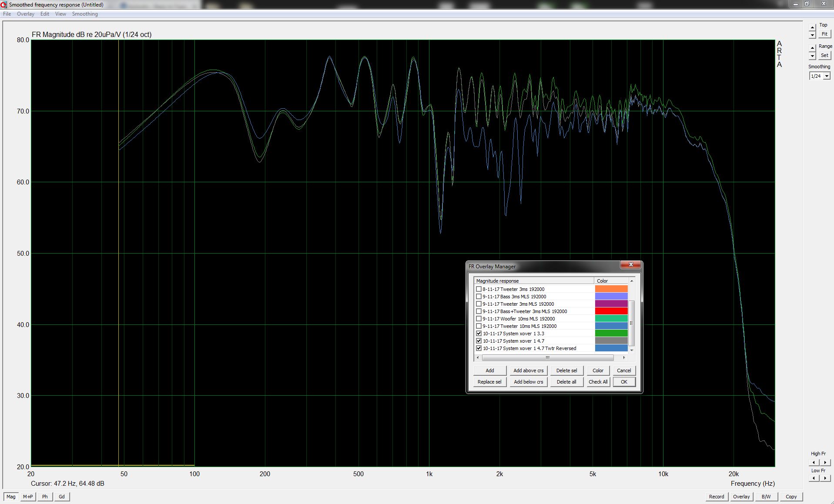
Task: Click the ARTA app icon in title bar
Action: (x=4, y=4)
